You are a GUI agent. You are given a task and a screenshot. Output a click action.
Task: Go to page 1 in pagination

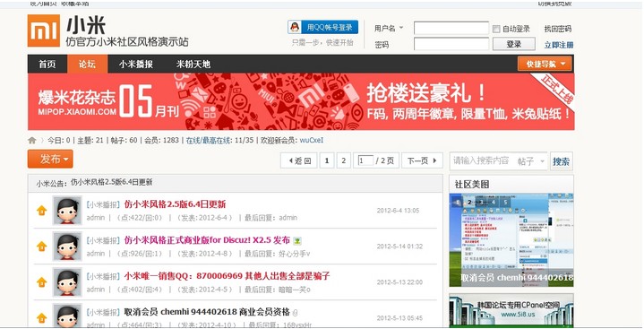327,160
